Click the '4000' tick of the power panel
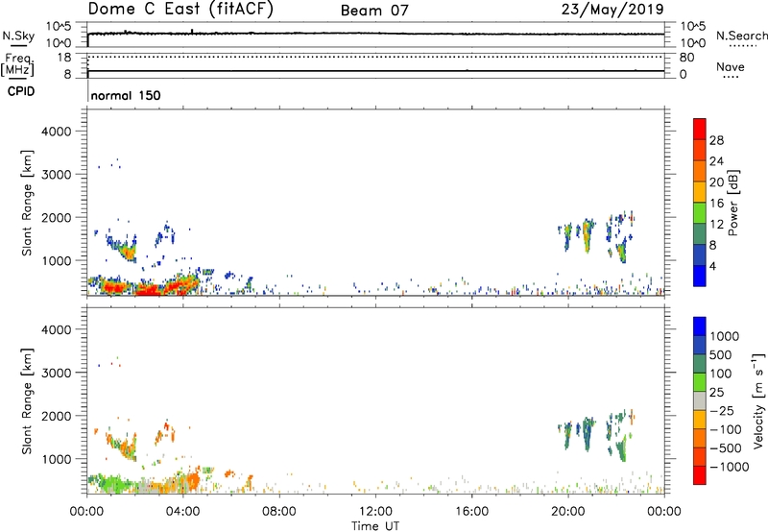 pos(57,132)
